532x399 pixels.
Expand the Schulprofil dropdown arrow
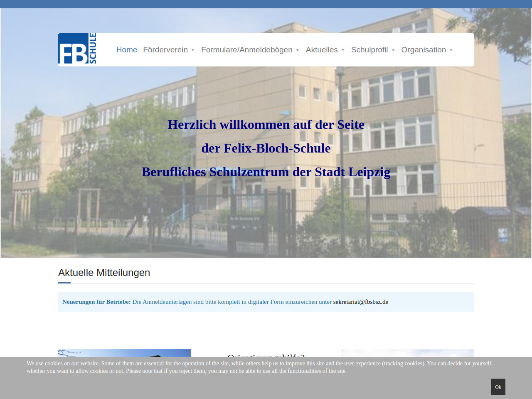point(393,50)
